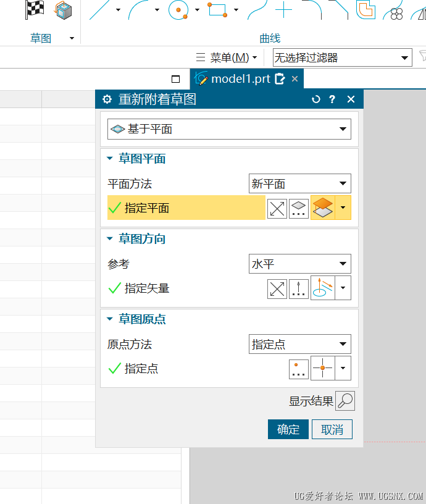This screenshot has height=504, width=426.
Task: Select the Rectangle tool
Action: (217, 10)
